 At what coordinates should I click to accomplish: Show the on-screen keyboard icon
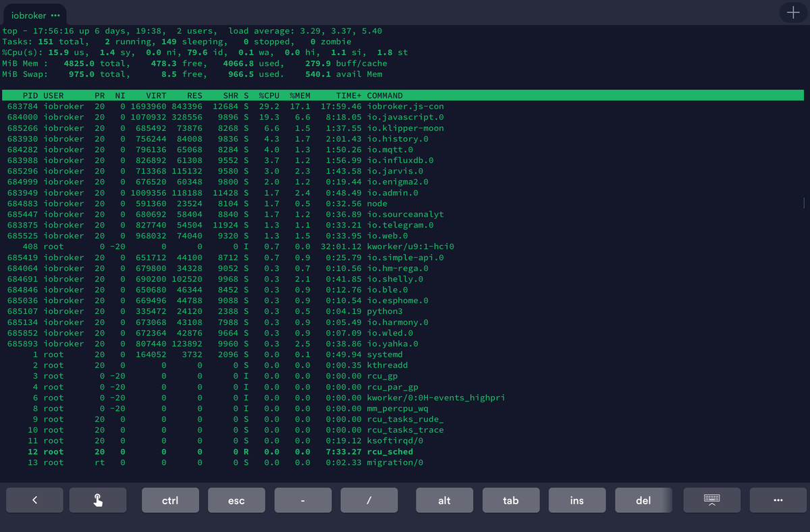tap(711, 500)
